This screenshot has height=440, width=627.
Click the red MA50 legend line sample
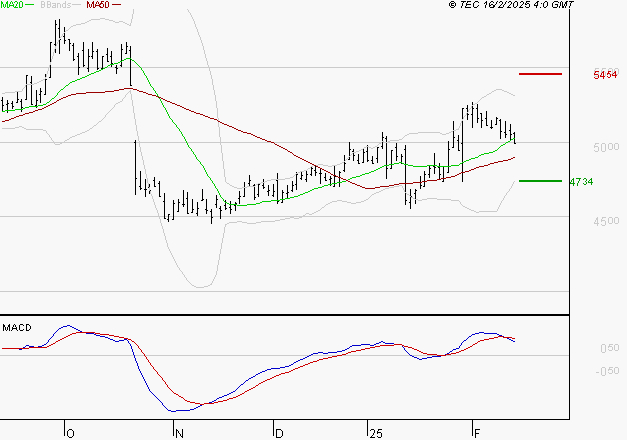(x=118, y=5)
